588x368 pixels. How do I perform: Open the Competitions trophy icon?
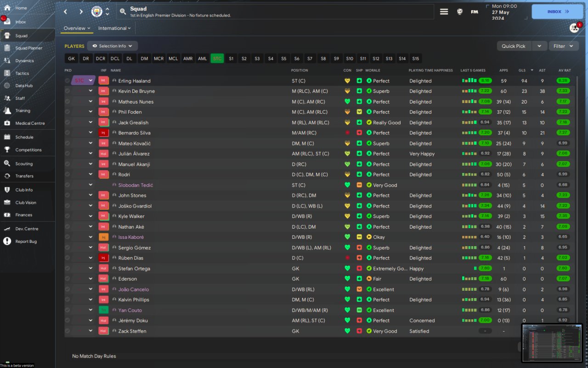point(7,149)
